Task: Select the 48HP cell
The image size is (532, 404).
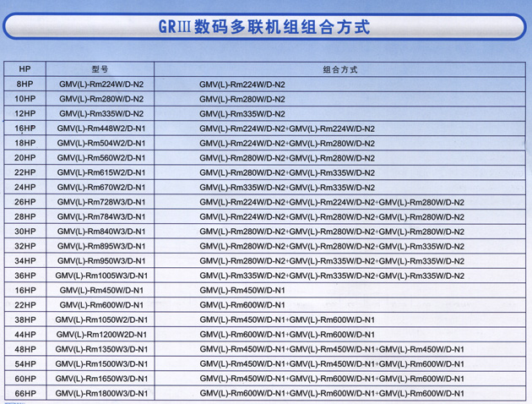Action: tap(25, 349)
